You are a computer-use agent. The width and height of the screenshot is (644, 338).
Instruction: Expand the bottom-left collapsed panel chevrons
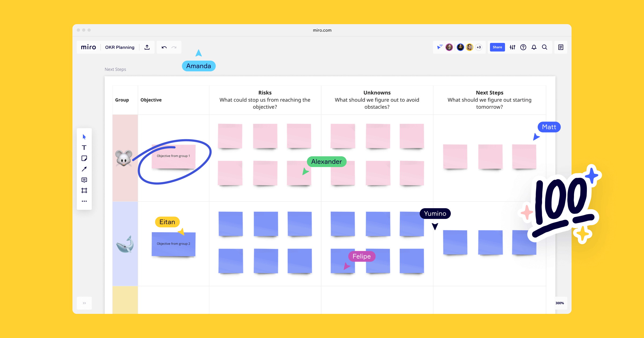(84, 303)
